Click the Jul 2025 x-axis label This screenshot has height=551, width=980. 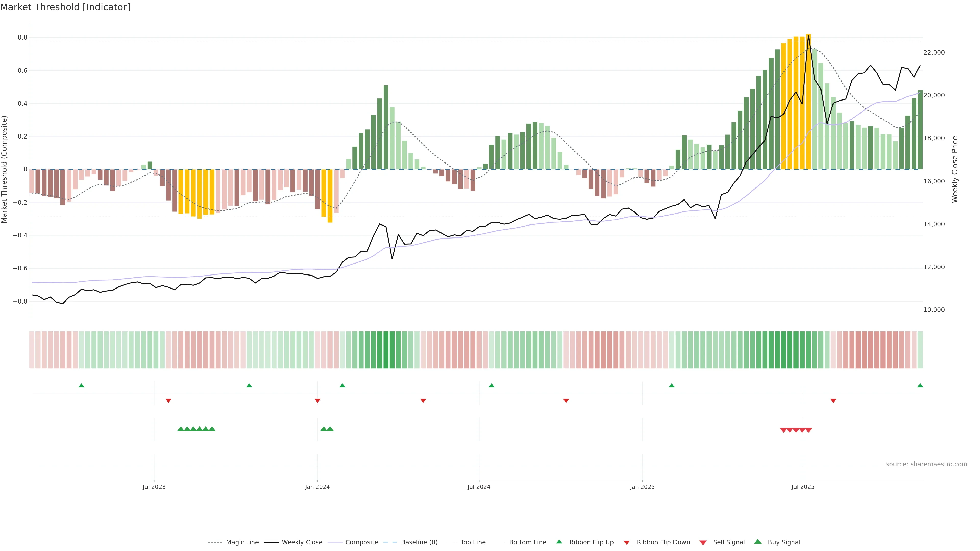[x=803, y=487]
